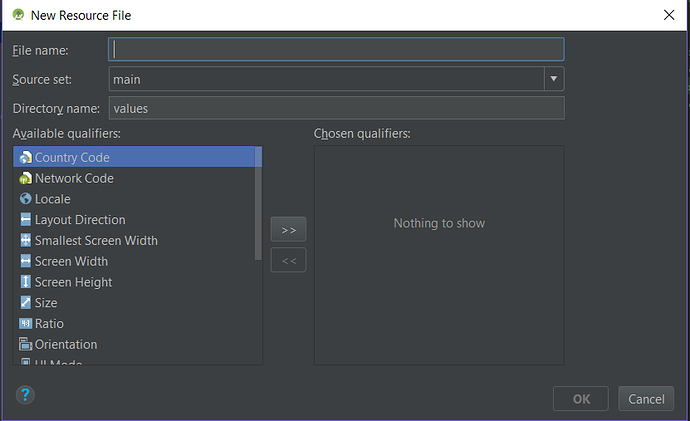Open help via the question mark icon
Viewport: 690px width, 421px height.
point(25,395)
